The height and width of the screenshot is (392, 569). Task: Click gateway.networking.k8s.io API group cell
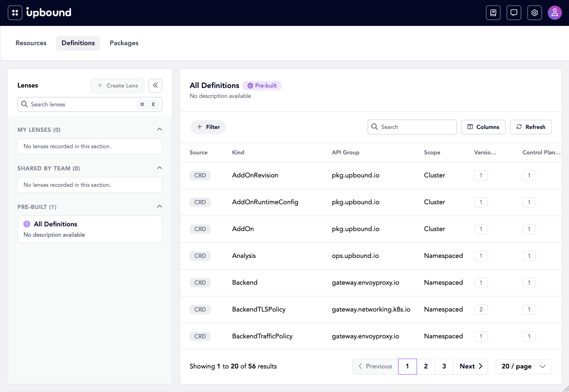371,310
